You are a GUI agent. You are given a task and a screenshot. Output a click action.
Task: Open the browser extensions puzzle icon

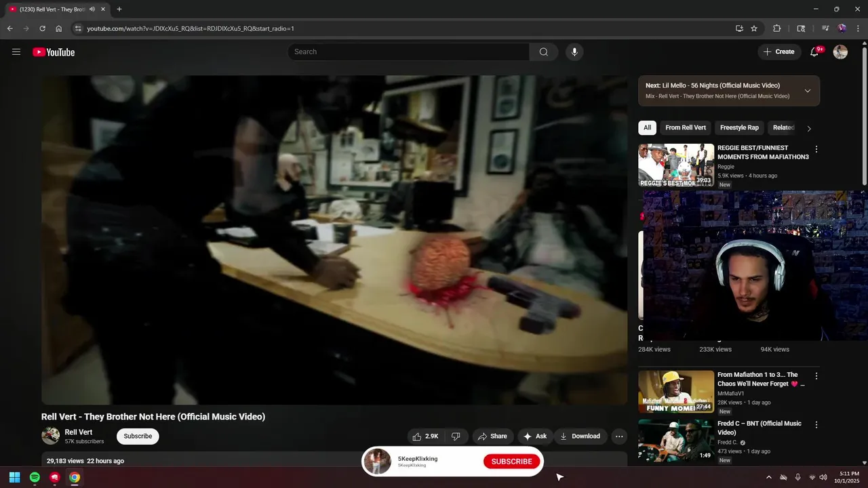(x=777, y=28)
